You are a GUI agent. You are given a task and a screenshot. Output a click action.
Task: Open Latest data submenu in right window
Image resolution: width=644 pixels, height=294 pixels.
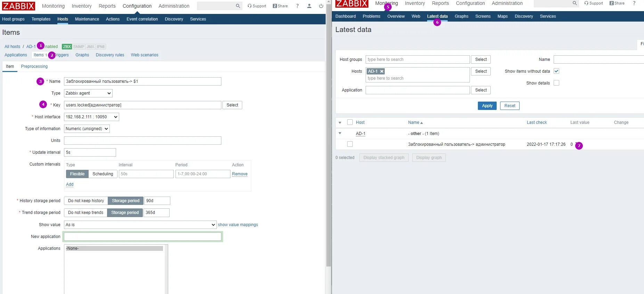tap(437, 16)
